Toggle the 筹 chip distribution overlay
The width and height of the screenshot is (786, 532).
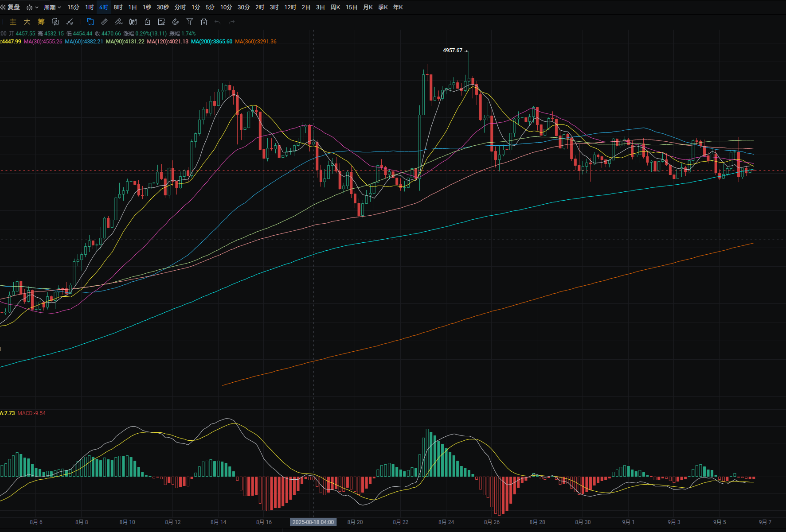(x=41, y=22)
